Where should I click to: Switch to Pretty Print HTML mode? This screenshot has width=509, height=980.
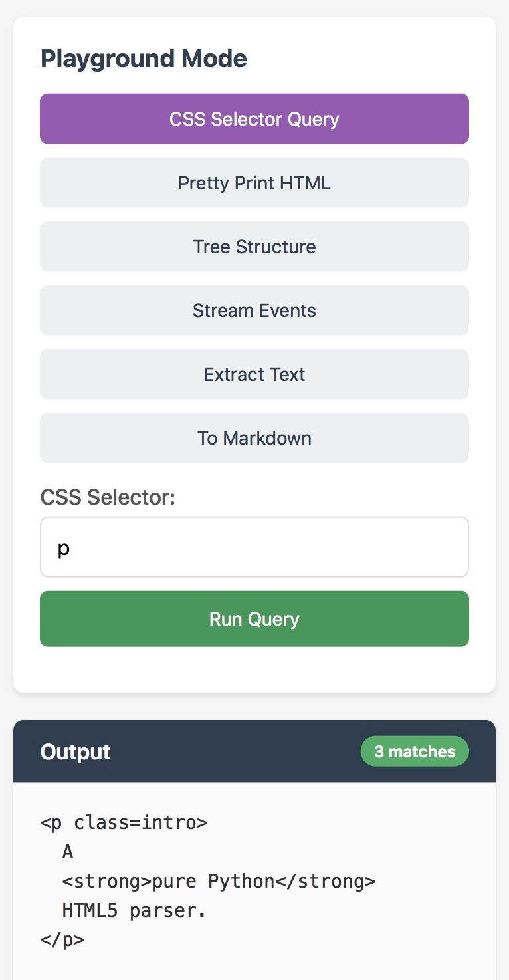click(x=255, y=182)
